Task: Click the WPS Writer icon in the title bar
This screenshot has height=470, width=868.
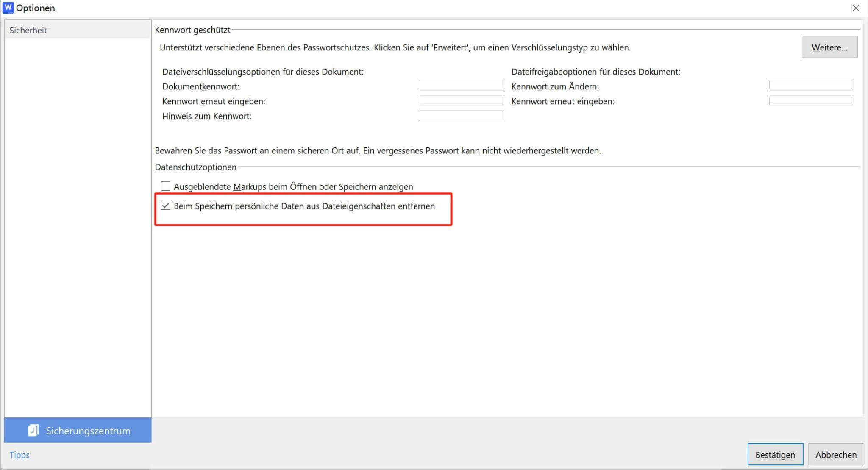Action: point(8,7)
